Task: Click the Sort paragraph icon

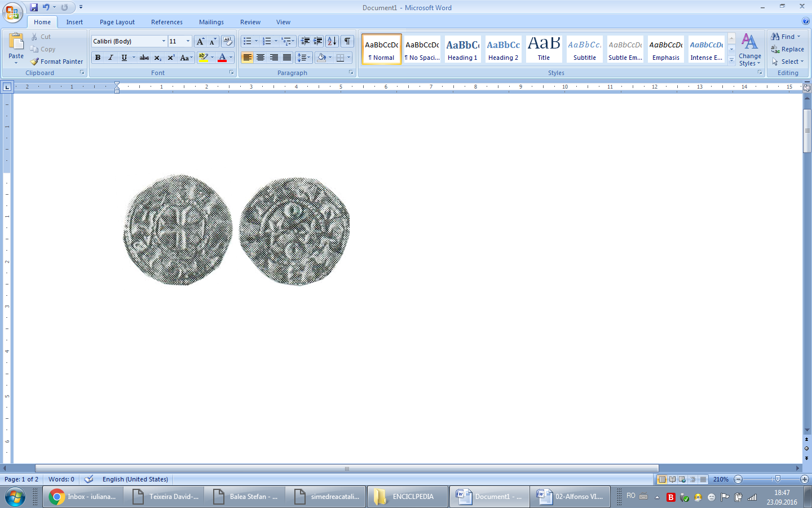Action: [332, 41]
